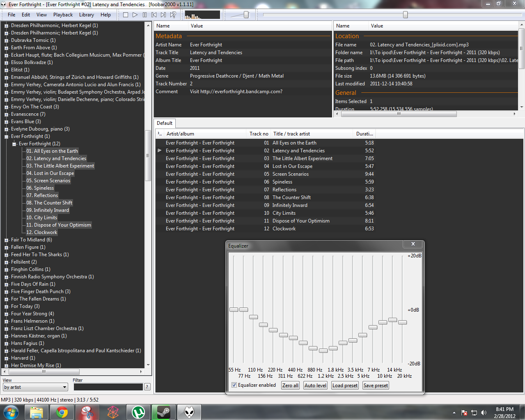Open the Edit menu
Image resolution: width=525 pixels, height=420 pixels.
pos(26,15)
